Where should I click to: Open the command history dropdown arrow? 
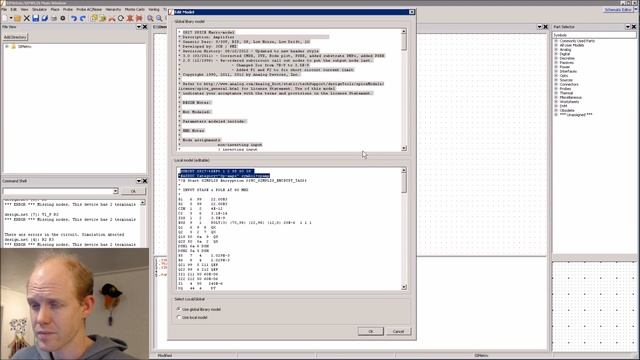point(116,191)
